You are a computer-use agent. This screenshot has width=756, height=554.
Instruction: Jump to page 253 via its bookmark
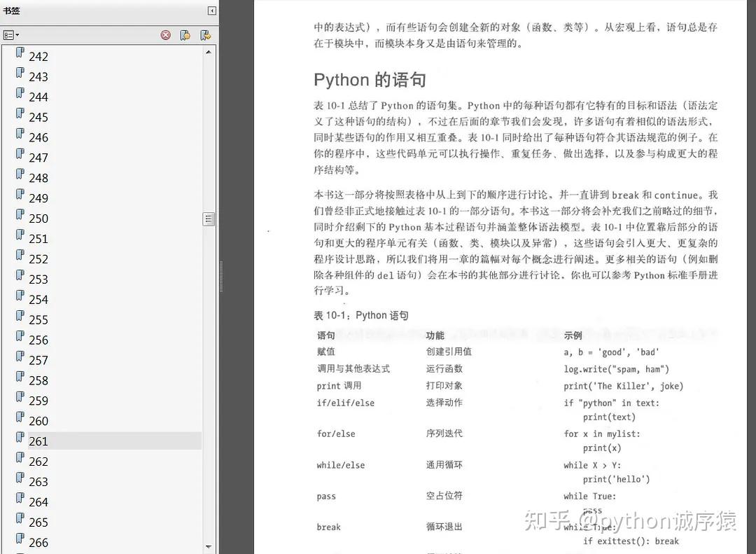pos(38,279)
